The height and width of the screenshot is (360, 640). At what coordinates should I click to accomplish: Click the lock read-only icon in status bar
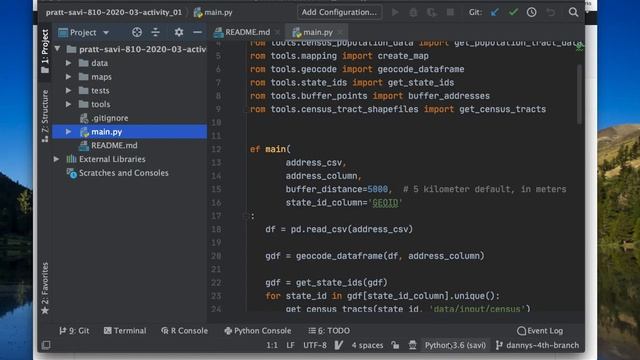395,345
